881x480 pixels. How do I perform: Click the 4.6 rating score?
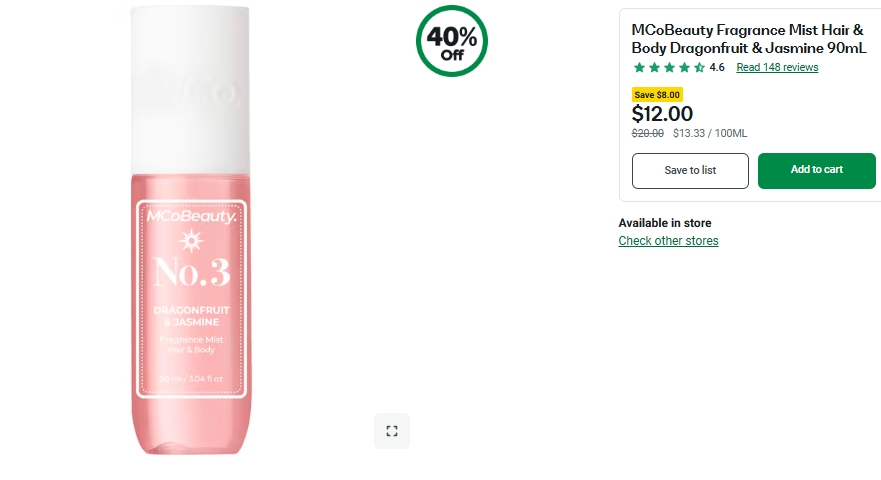coord(717,68)
